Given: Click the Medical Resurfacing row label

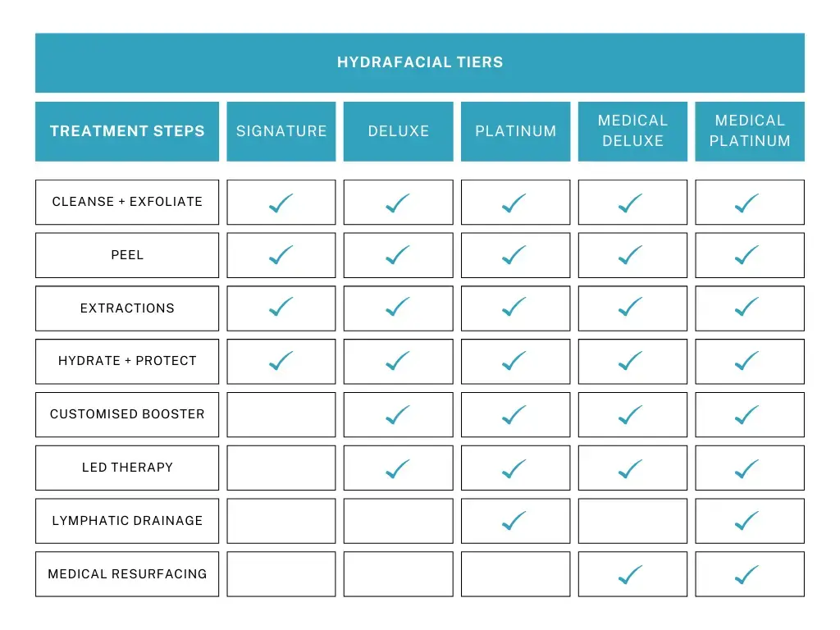Looking at the screenshot, I should (127, 573).
